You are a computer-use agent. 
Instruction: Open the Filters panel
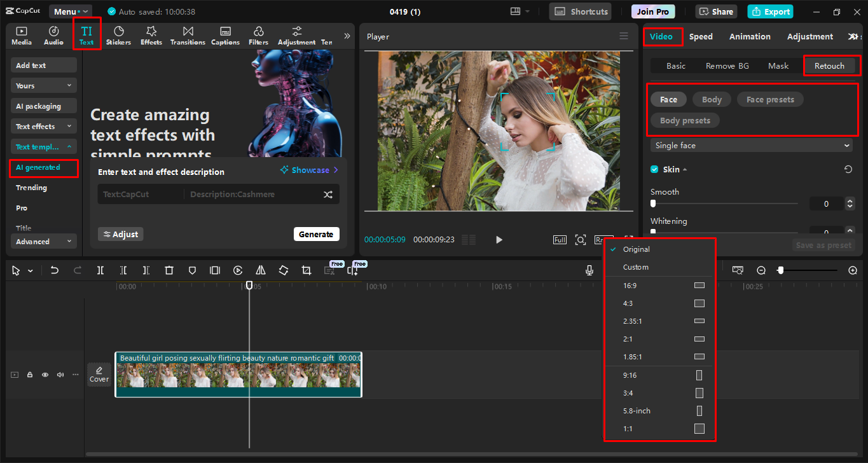tap(258, 34)
